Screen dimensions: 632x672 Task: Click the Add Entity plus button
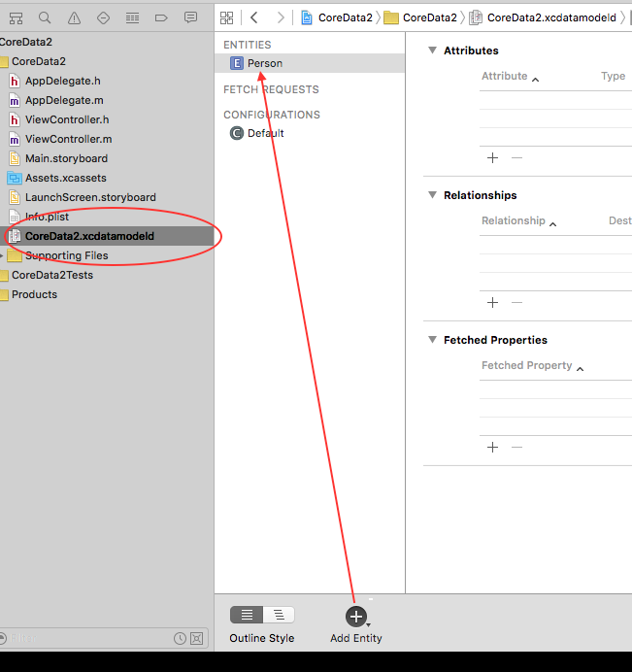point(355,617)
